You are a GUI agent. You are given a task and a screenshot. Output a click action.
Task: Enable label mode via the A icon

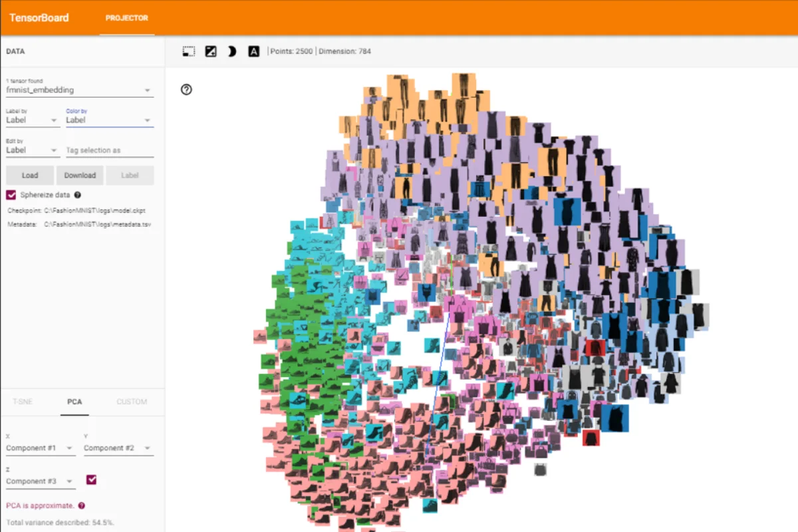coord(253,51)
